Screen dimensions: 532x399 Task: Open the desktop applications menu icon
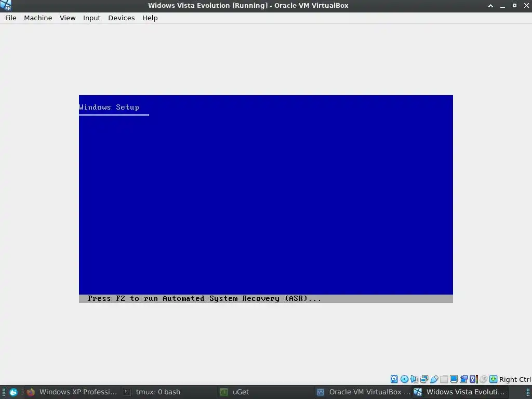[13, 392]
